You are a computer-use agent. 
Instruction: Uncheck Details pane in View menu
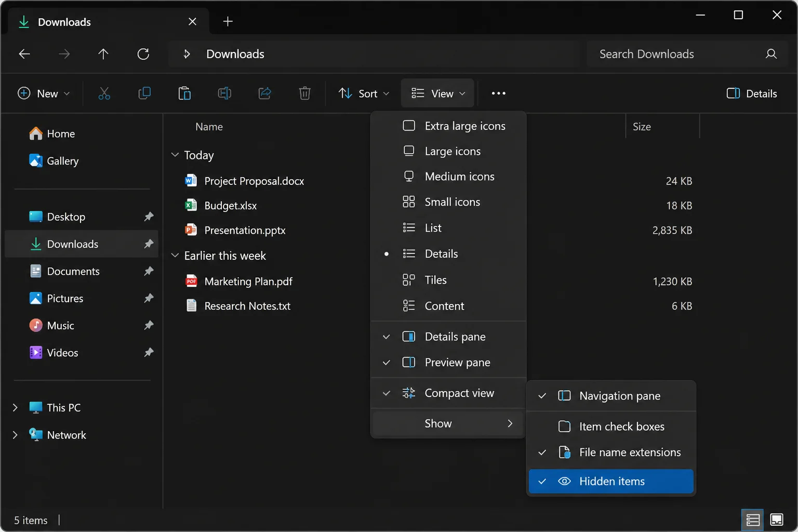(448, 337)
